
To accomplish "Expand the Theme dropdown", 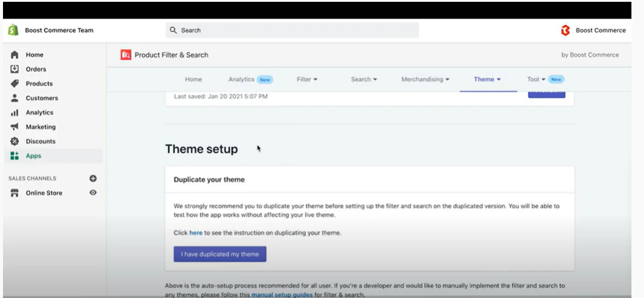I will (x=487, y=79).
